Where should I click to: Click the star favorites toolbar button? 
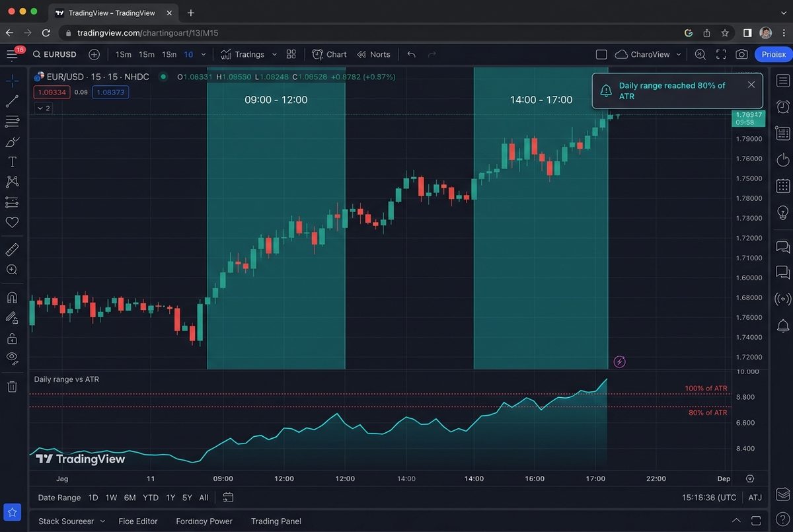pos(13,512)
